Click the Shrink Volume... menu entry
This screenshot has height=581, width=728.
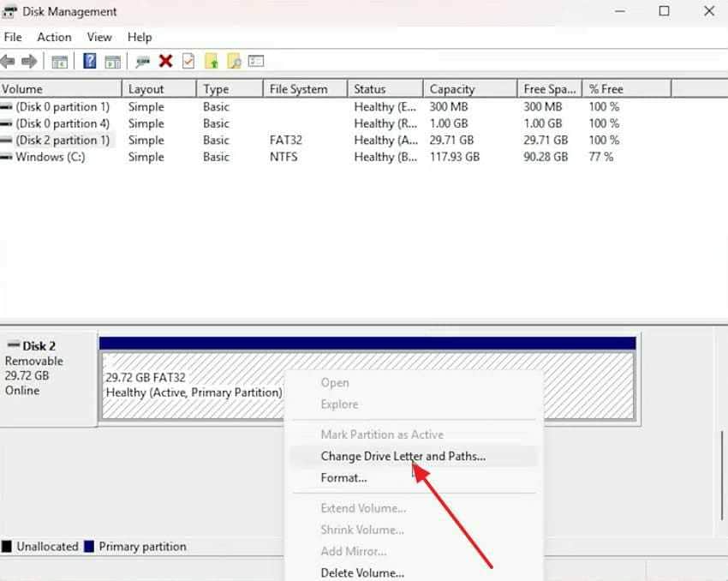pos(413,530)
